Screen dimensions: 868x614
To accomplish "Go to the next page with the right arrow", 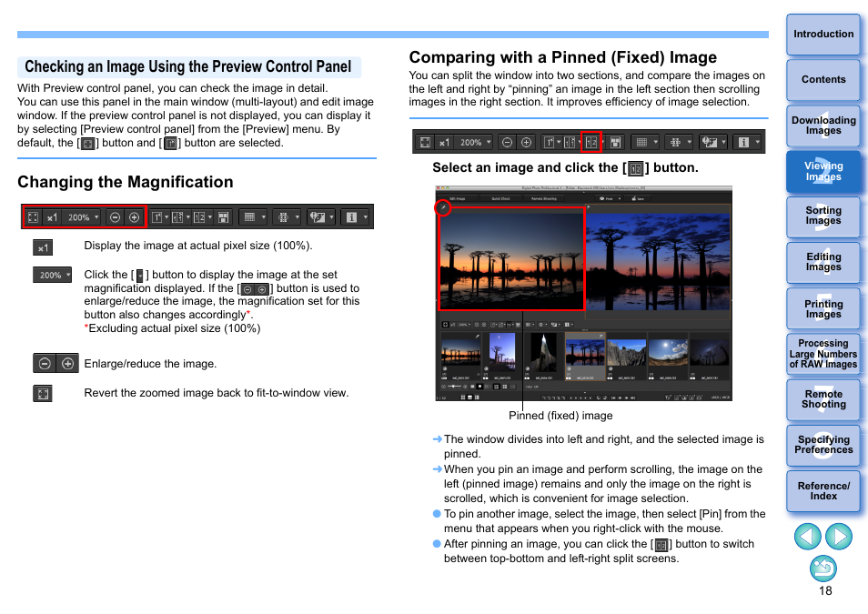I will click(x=839, y=537).
